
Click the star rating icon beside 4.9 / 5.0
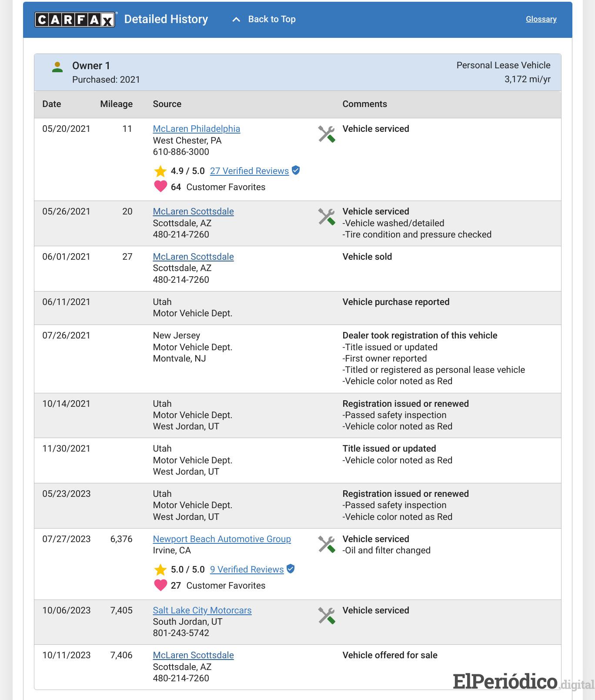click(x=160, y=171)
